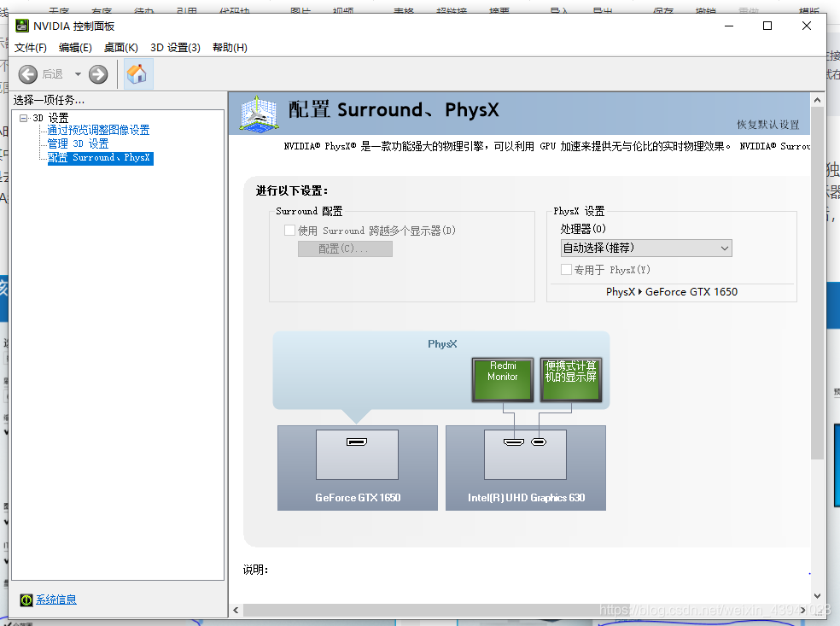Open the 编辑(E) menu

(x=75, y=48)
